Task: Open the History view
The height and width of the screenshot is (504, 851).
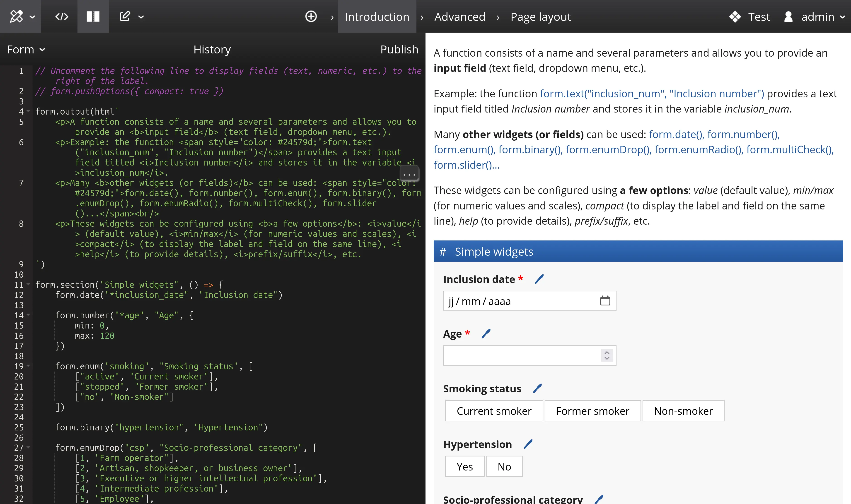Action: [212, 50]
